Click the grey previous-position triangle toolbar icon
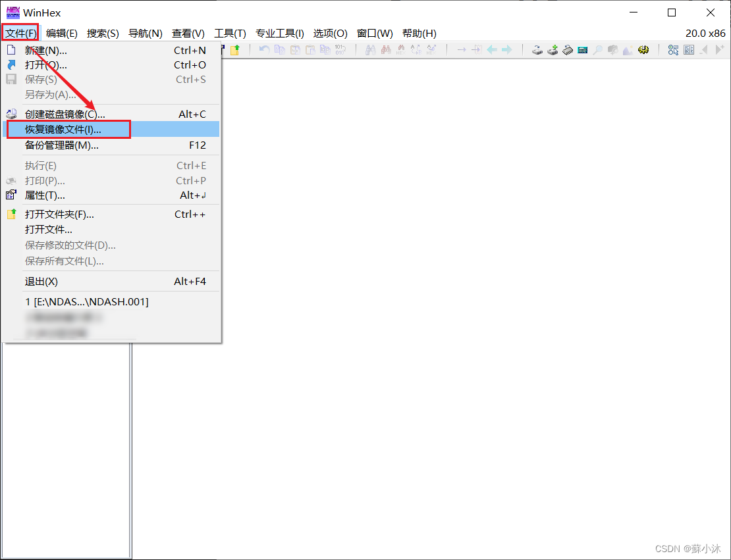Screen dimensions: 731x560 [x=704, y=49]
